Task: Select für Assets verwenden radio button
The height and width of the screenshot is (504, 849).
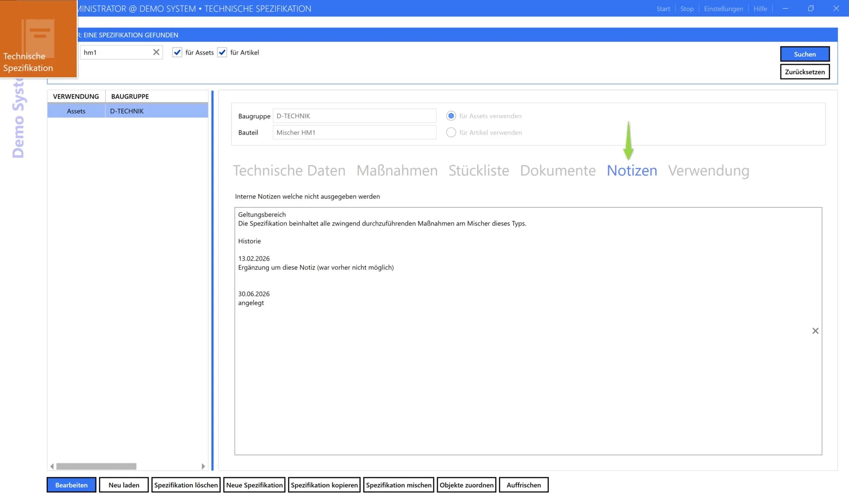Action: 451,116
